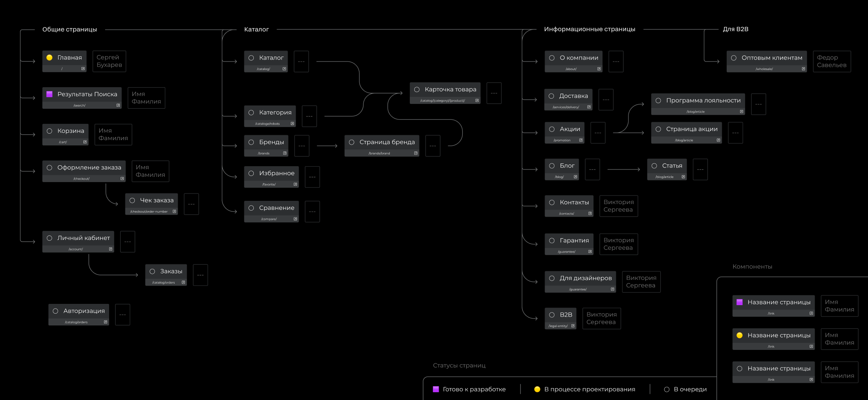The width and height of the screenshot is (868, 400).
Task: Click arrow leading from Бренды to Страница бренда
Action: 327,146
